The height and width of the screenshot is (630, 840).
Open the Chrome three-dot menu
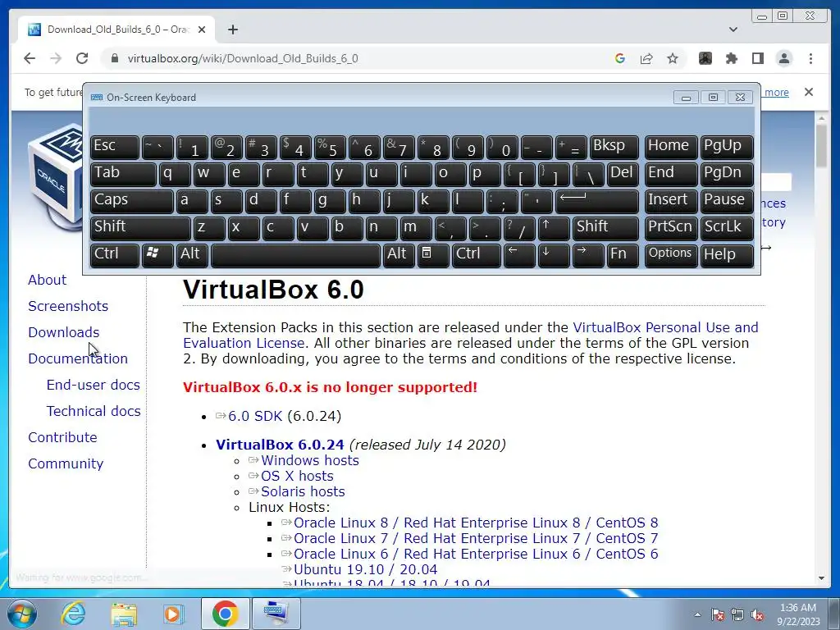(x=810, y=58)
